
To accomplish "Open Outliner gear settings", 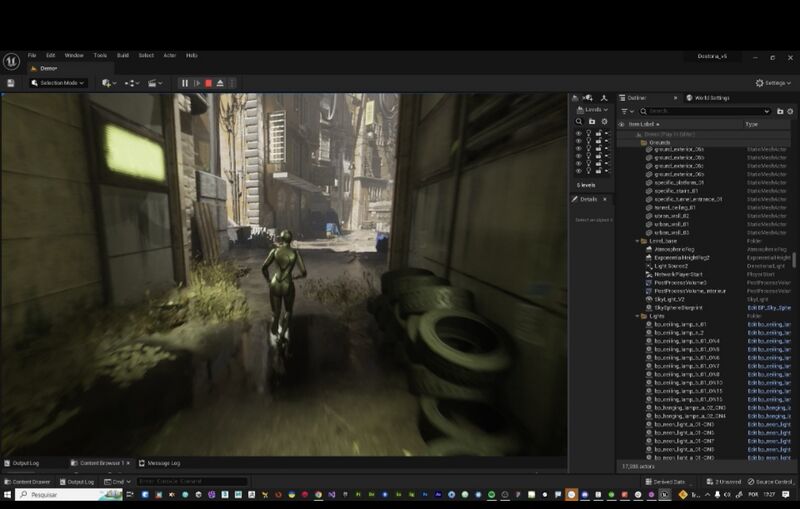I will click(790, 111).
